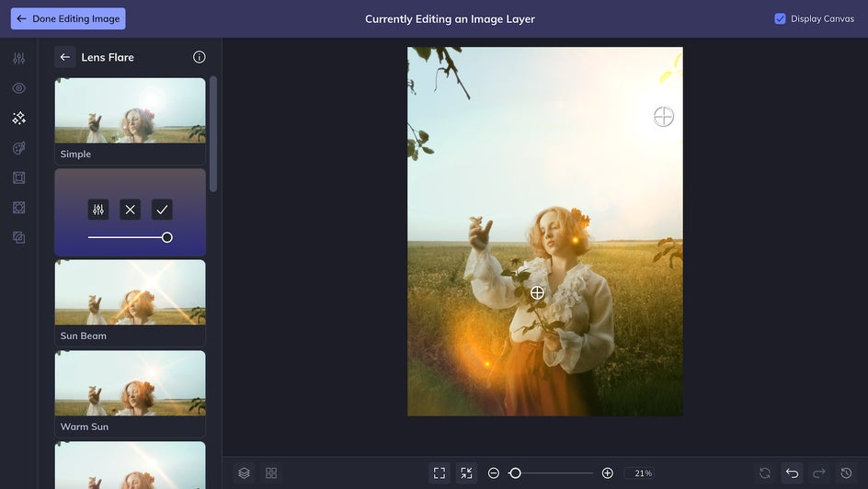Select the Warm Sun effect thumbnail
Screen dimensions: 868x489
pyautogui.click(x=130, y=383)
